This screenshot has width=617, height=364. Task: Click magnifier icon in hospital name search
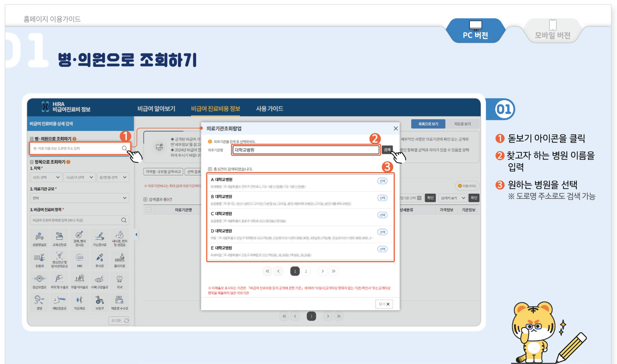point(124,148)
